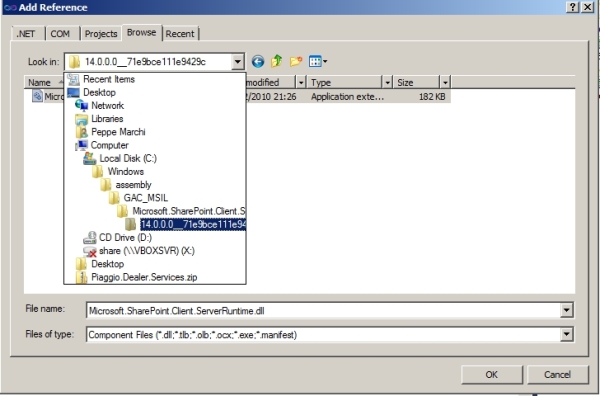The image size is (600, 396).
Task: Close the Add Reference dialog
Action: point(587,7)
